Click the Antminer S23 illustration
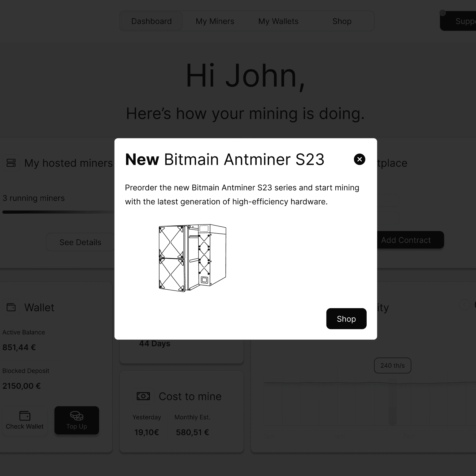Screen dimensions: 476x476 point(192,258)
